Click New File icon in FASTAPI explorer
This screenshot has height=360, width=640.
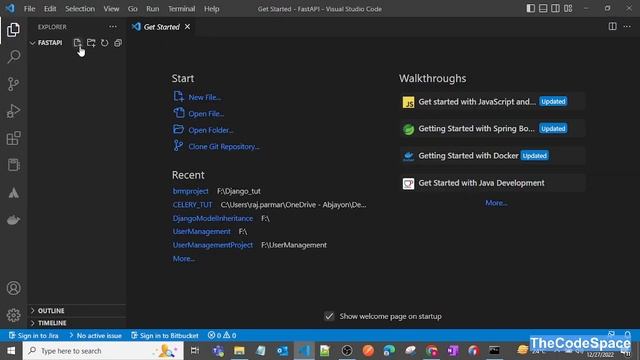point(77,43)
